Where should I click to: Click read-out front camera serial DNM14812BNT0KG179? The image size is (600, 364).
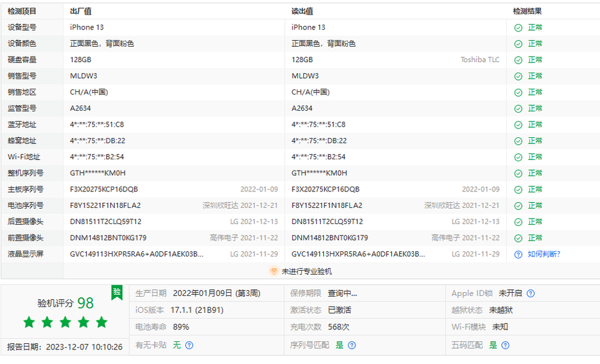330,238
